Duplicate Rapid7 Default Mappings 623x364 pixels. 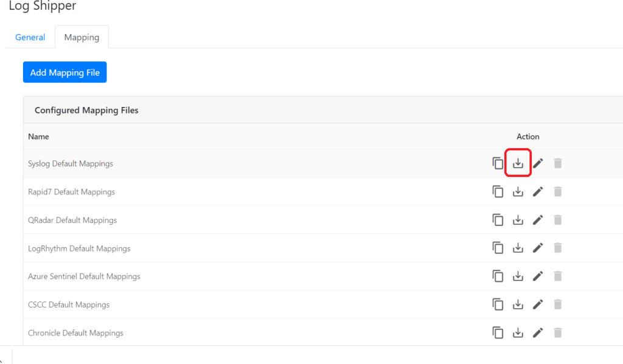498,192
